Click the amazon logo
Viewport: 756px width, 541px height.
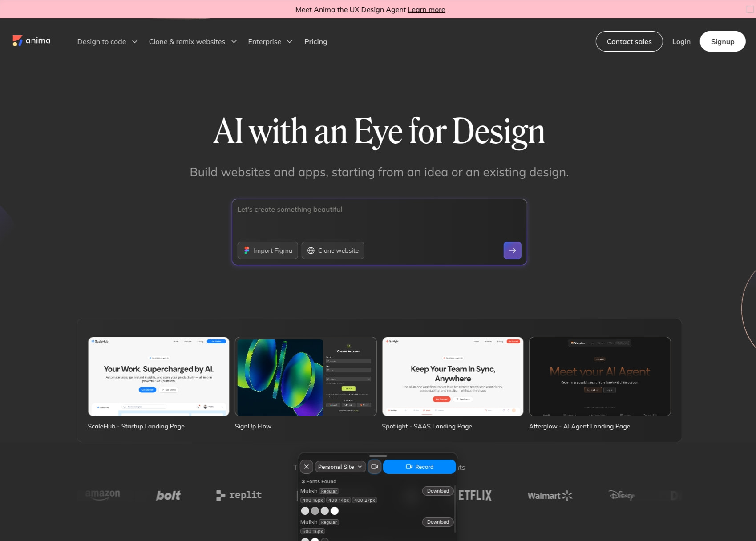[x=103, y=495]
